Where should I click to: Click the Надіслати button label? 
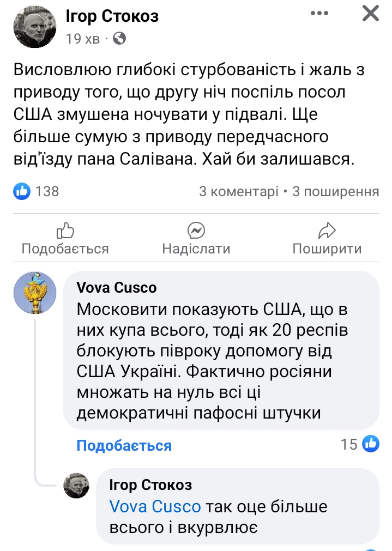coord(196,249)
